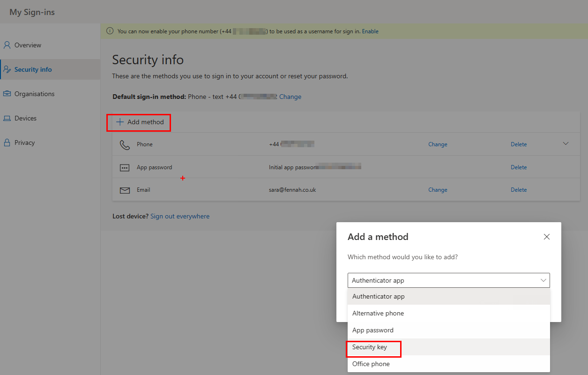Viewport: 588px width, 375px height.
Task: Open the method selection combo box
Action: [x=448, y=280]
